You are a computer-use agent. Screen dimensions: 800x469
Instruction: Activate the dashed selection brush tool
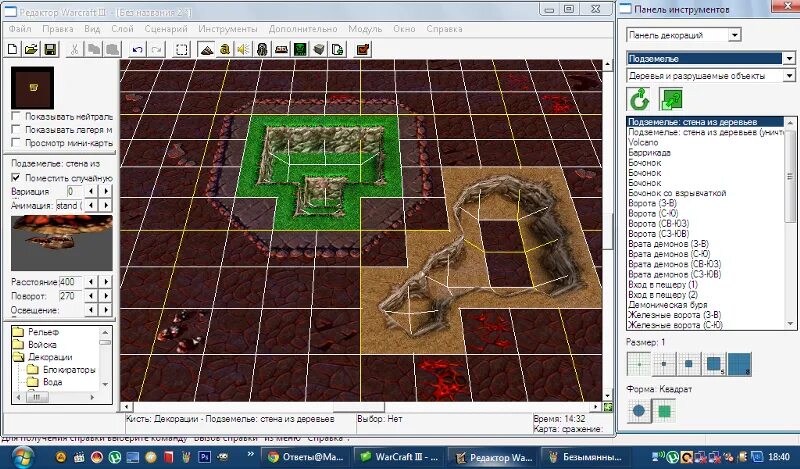click(x=182, y=50)
